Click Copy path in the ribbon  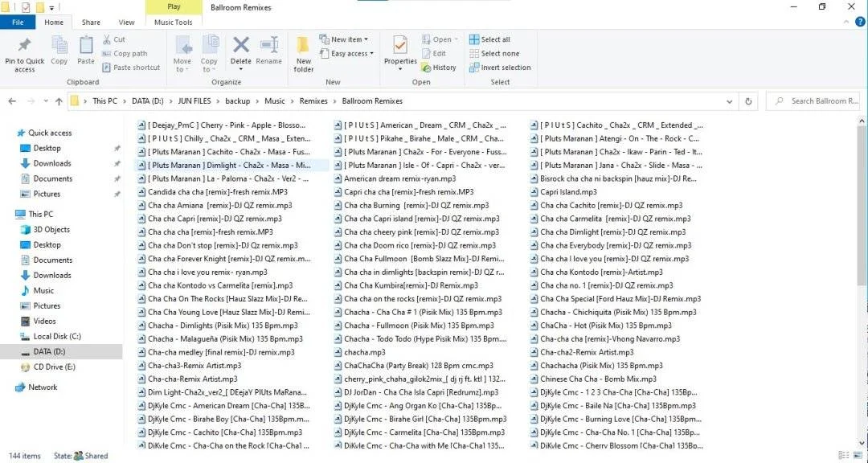pyautogui.click(x=125, y=54)
